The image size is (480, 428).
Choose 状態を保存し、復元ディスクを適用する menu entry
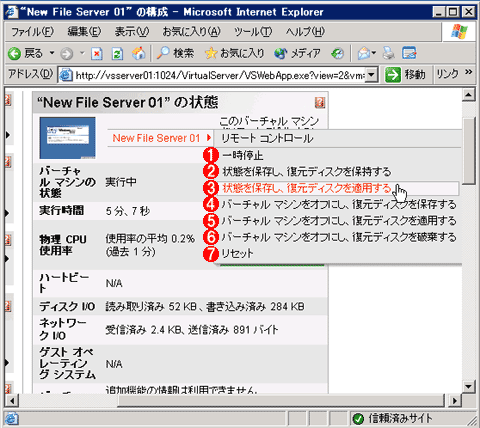pos(307,188)
